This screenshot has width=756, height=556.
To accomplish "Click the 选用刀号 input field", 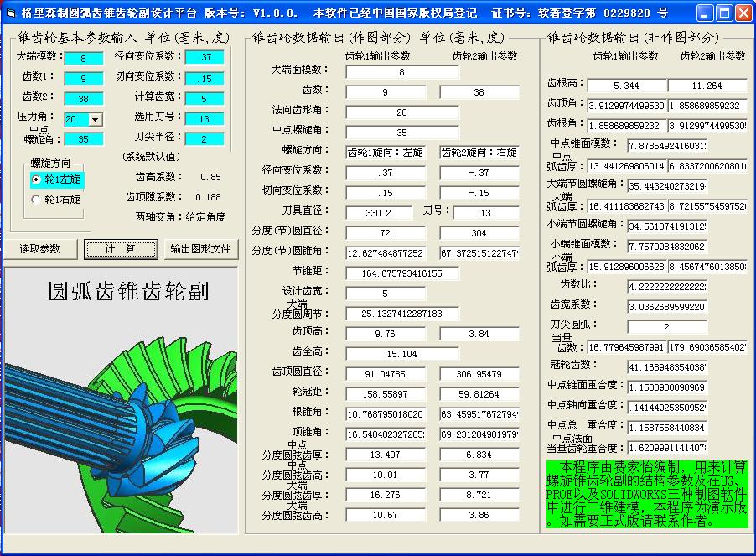I will tap(205, 118).
